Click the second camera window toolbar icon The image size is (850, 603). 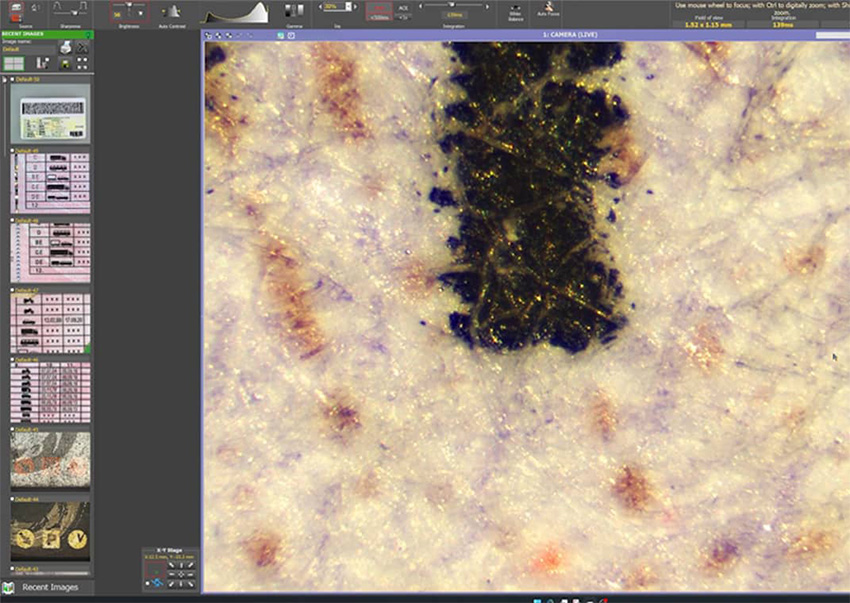(218, 36)
